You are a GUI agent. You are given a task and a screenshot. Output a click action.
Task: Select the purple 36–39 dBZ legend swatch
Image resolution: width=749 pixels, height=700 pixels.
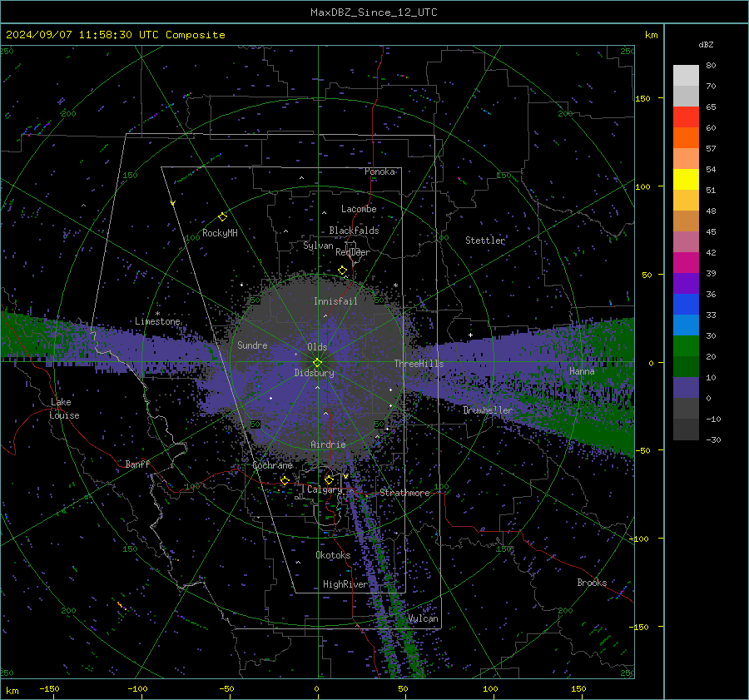coord(686,284)
